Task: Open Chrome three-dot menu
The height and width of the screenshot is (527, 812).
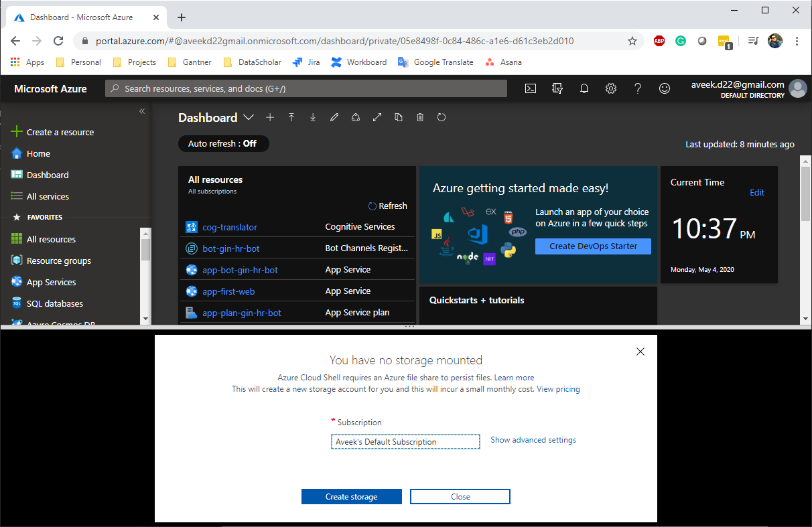Action: pos(797,41)
